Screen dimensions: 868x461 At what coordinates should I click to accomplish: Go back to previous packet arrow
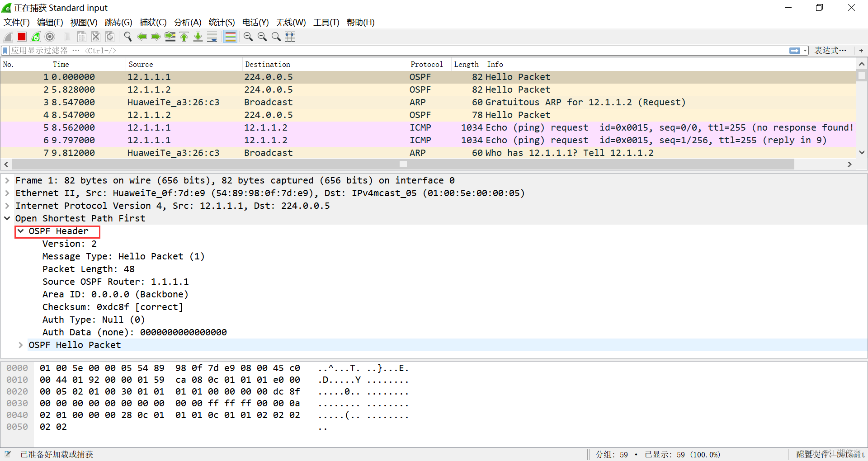pyautogui.click(x=142, y=37)
